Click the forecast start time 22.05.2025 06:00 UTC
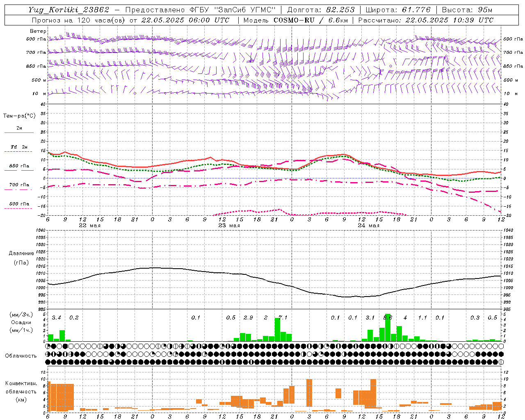Image resolution: width=525 pixels, height=420 pixels. point(185,20)
